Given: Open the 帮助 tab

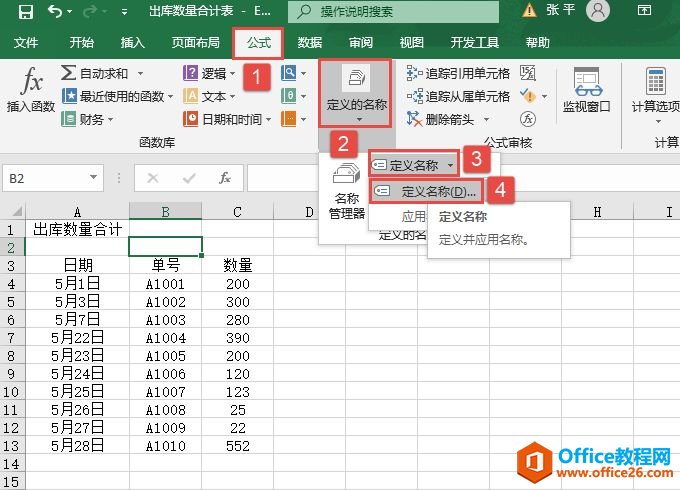Looking at the screenshot, I should 537,42.
